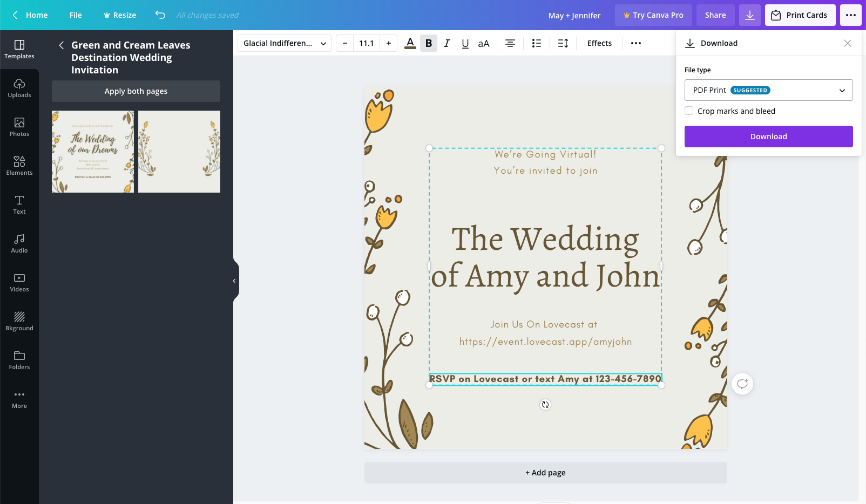Select The Wedding of Amy and John heading
The width and height of the screenshot is (866, 504).
point(545,257)
